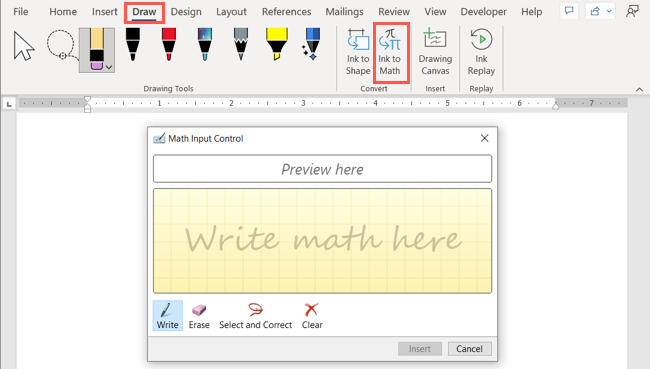
Task: Close the Math Input Control dialog
Action: [484, 138]
